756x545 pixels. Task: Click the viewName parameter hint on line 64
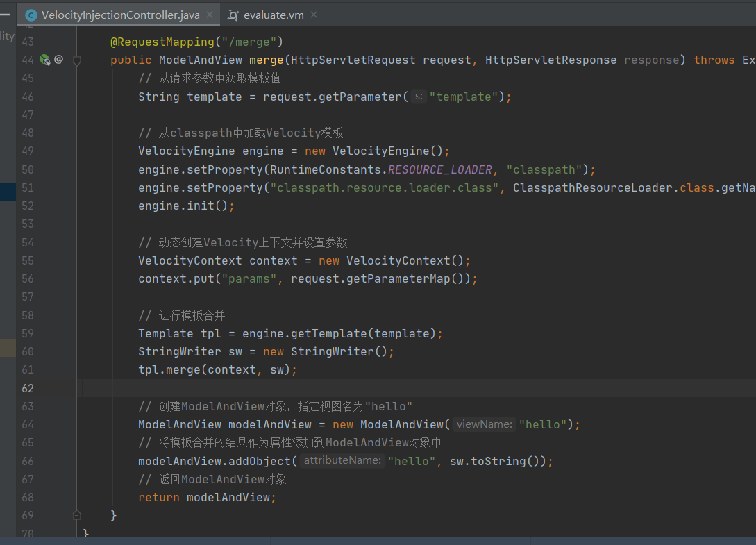[485, 424]
